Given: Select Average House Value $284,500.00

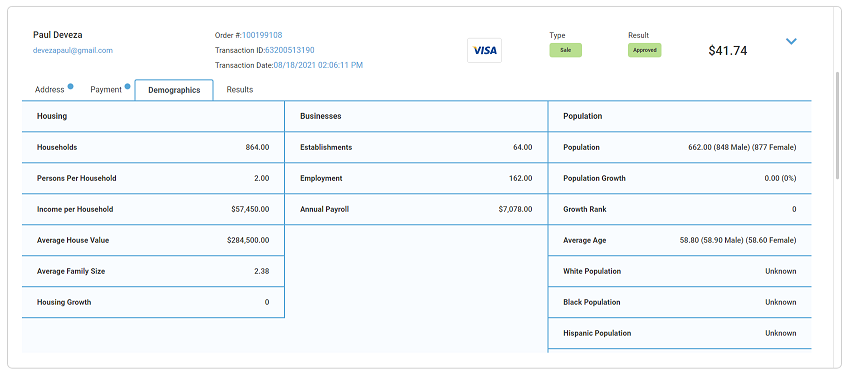Looking at the screenshot, I should tap(248, 240).
